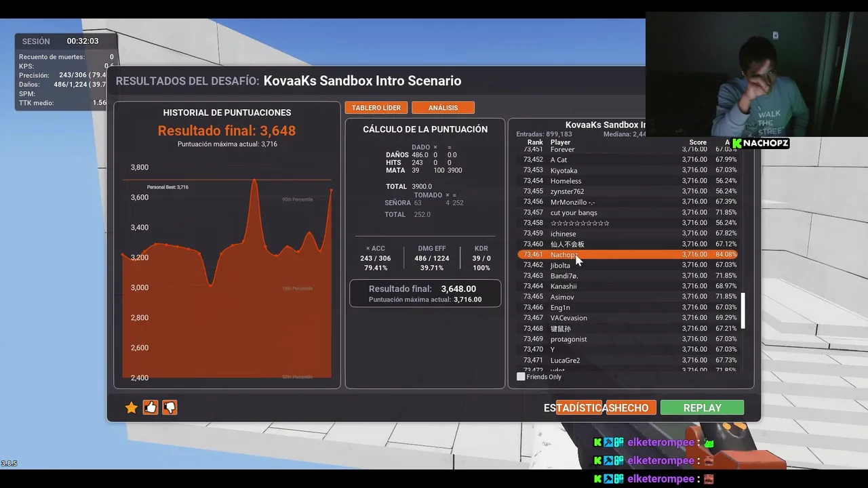This screenshot has width=868, height=488.
Task: Click the green K logo beside NACHOPZ
Action: coord(738,143)
